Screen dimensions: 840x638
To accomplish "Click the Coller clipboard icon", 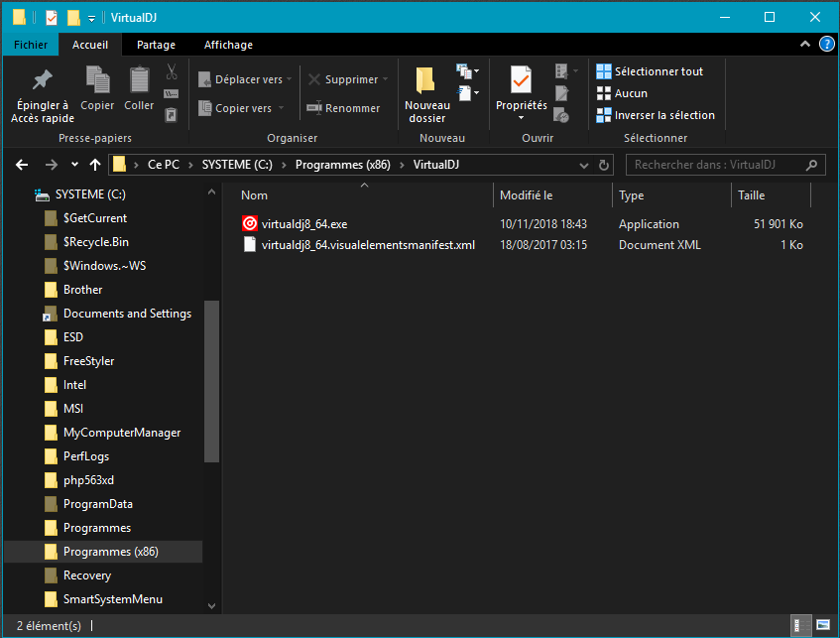I will click(139, 80).
